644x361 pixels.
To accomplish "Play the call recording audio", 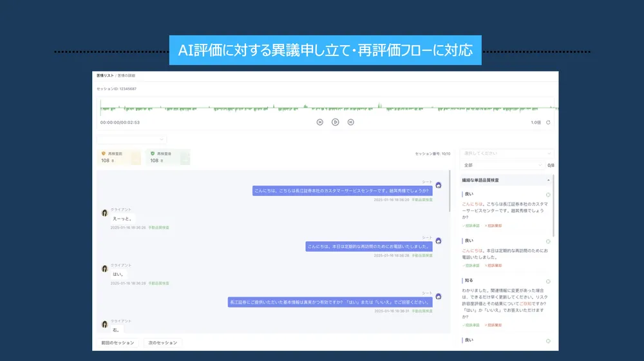I will [x=335, y=122].
